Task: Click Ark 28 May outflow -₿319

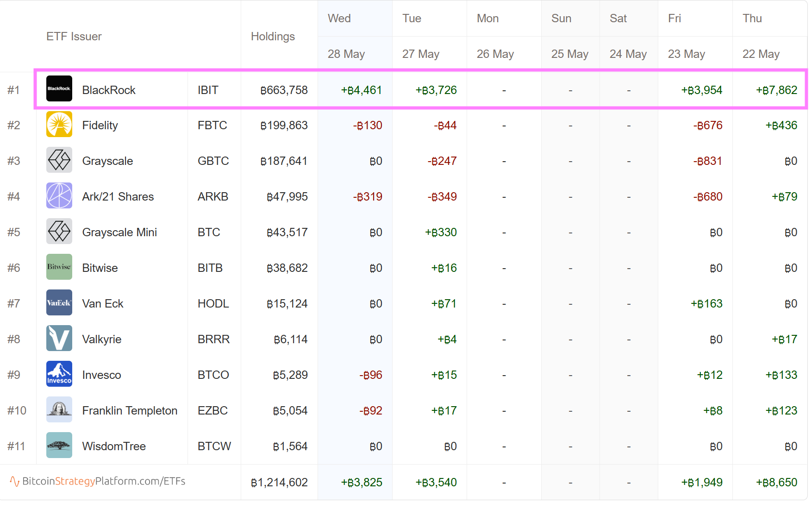Action: 368,197
